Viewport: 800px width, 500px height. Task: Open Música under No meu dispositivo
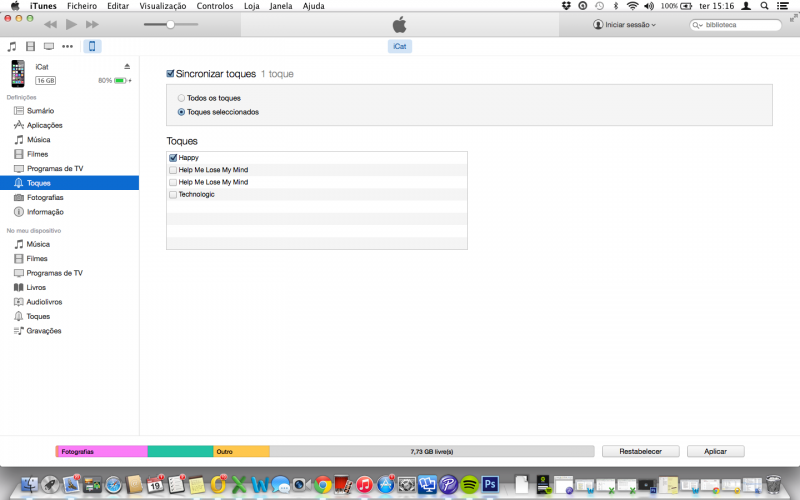pos(38,244)
